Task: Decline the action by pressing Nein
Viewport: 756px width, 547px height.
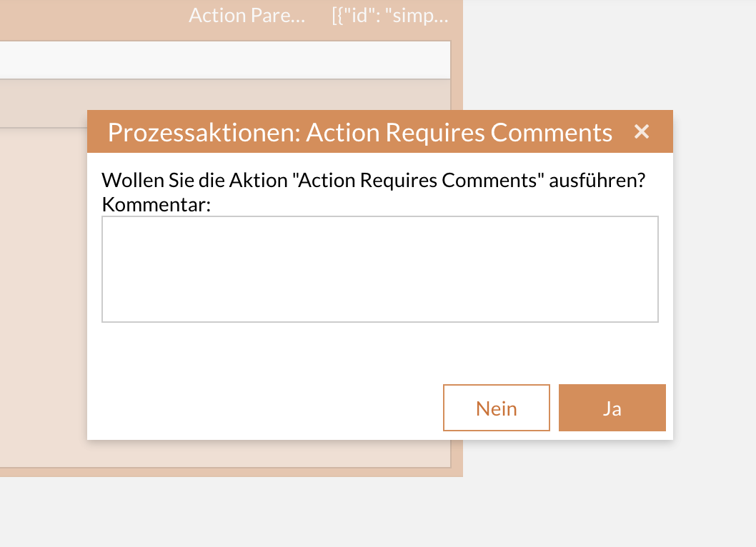Action: (496, 408)
